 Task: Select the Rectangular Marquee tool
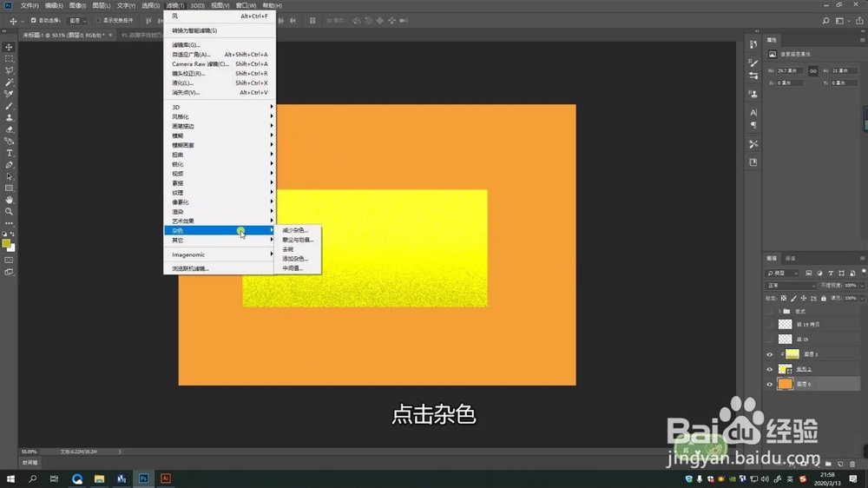coord(9,59)
